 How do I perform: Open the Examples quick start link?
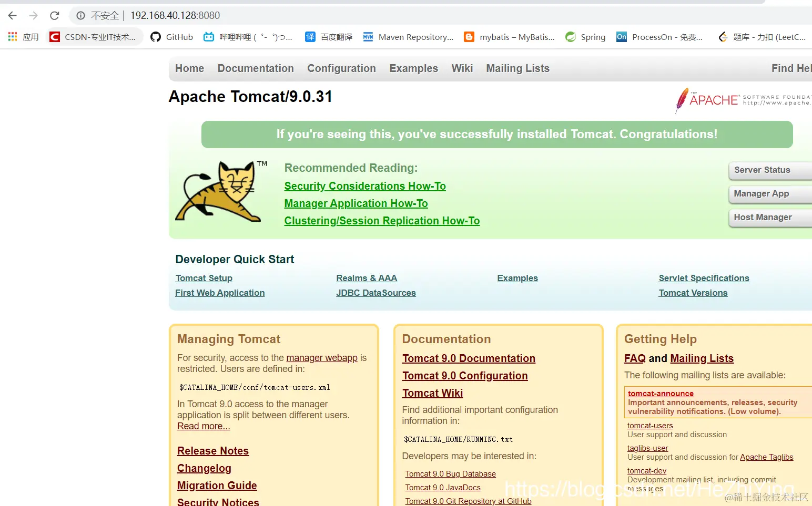click(x=517, y=278)
